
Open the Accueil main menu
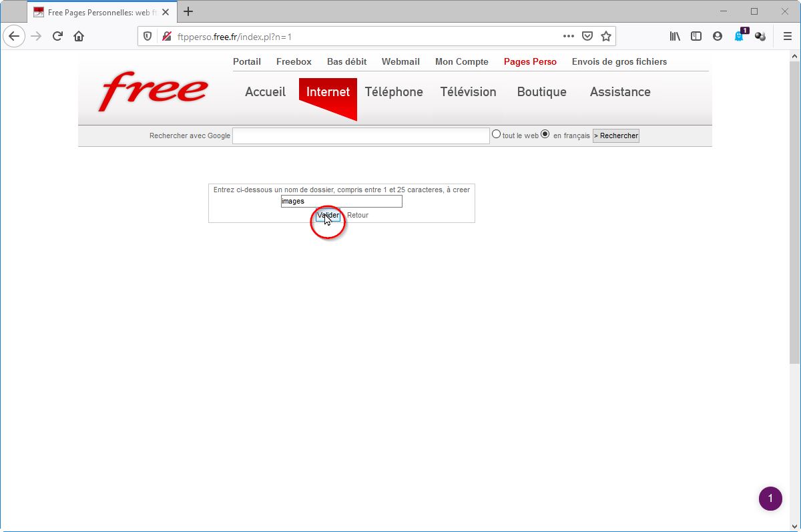click(x=265, y=92)
